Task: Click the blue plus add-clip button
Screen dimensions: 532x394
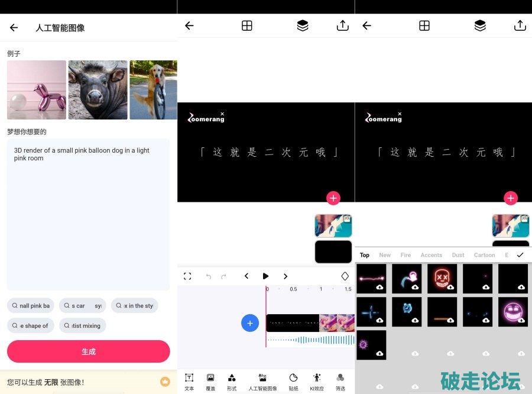Action: [250, 323]
